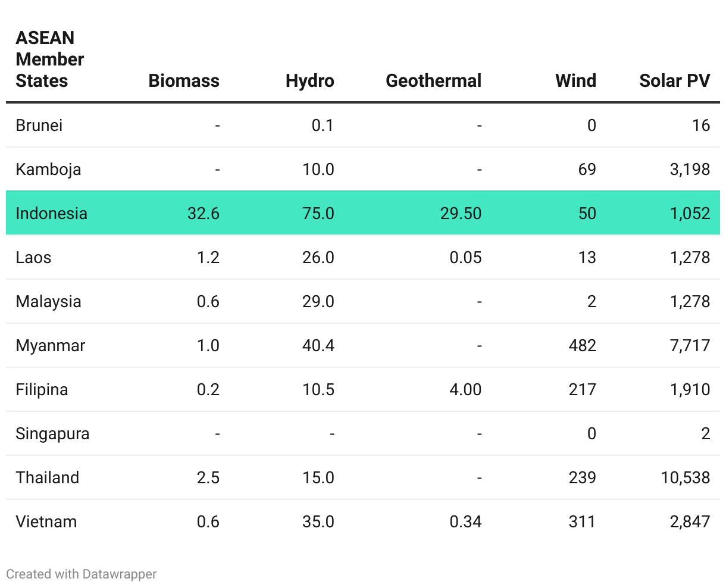
Task: Click Indonesia's Geothermal value 29.50
Action: pos(461,214)
